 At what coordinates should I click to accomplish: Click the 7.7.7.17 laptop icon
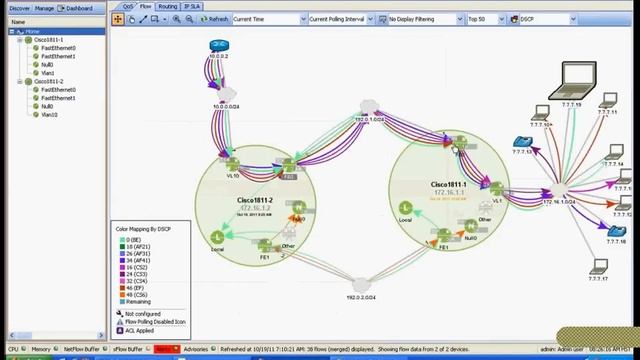(599, 267)
